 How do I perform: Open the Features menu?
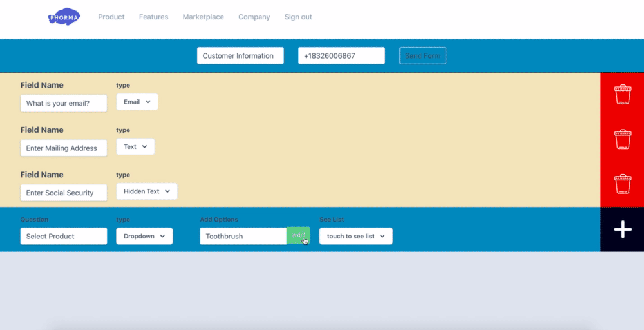pyautogui.click(x=154, y=17)
